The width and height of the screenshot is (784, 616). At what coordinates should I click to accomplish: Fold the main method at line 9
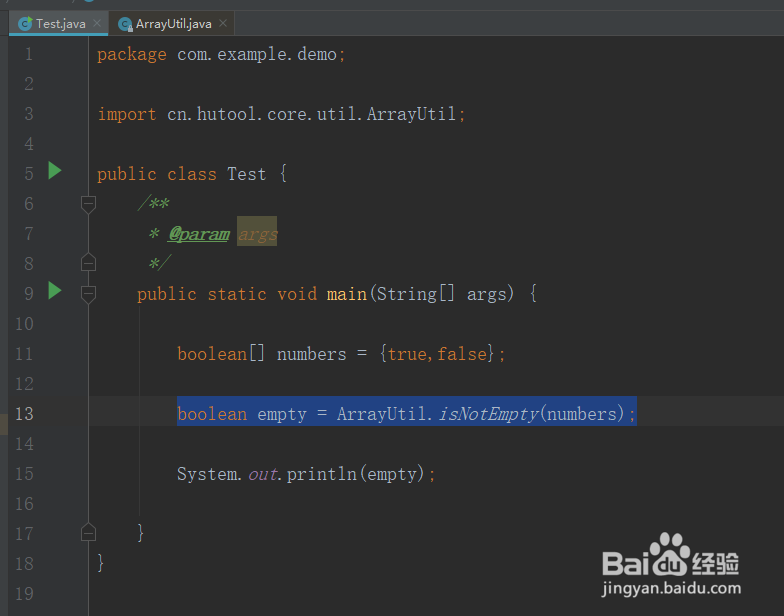[88, 294]
